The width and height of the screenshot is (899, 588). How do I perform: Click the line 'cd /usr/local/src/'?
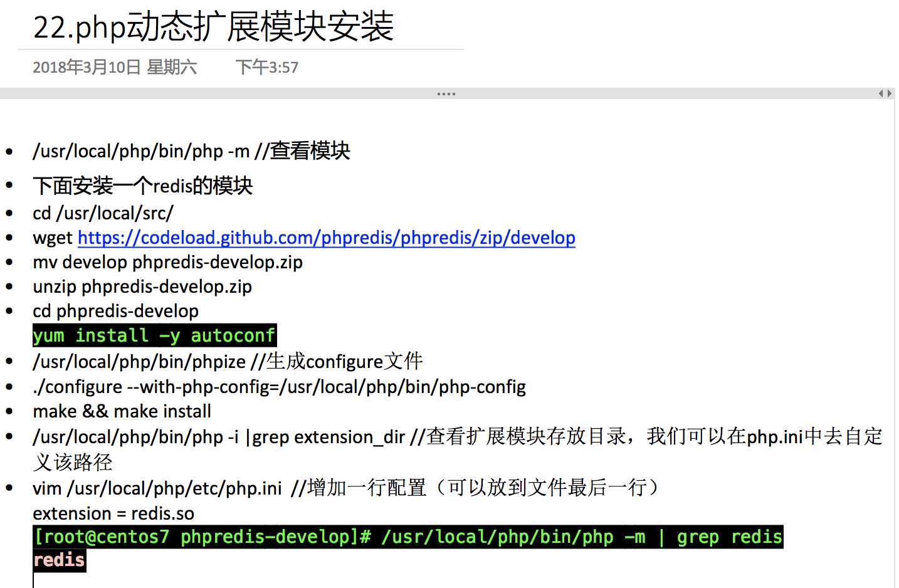click(x=103, y=213)
